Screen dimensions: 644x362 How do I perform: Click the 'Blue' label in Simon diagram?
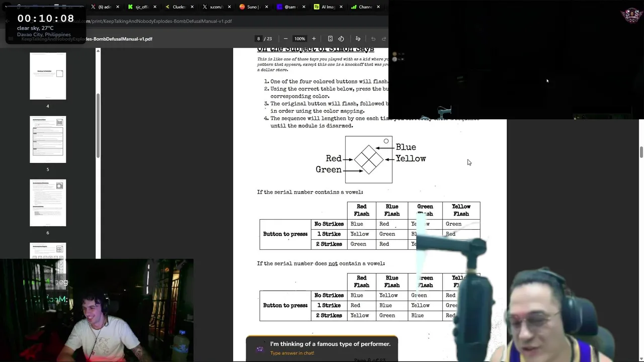pos(406,147)
